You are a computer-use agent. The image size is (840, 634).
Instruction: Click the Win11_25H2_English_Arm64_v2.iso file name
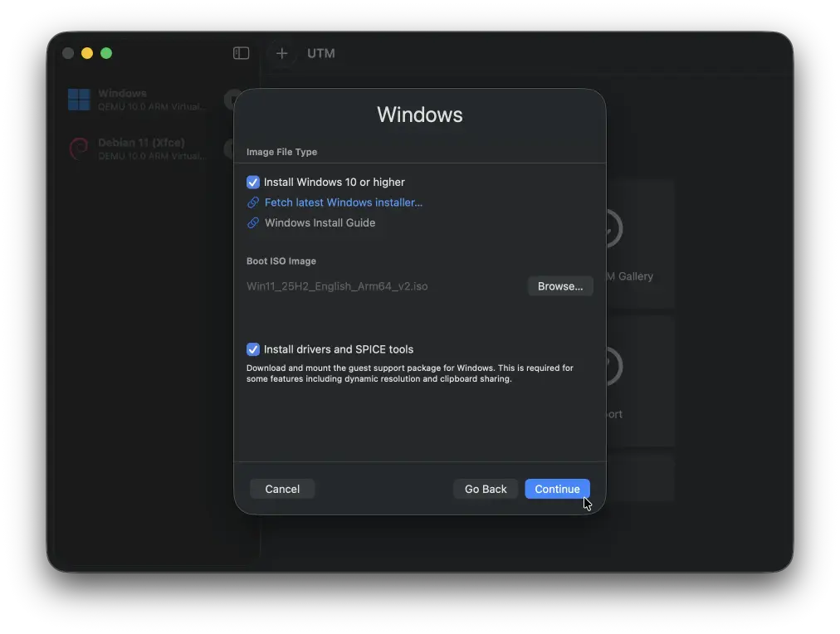[x=337, y=286]
